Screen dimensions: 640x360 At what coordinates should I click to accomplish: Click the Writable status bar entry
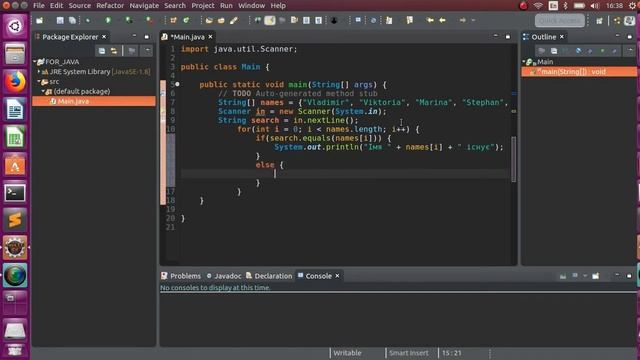click(347, 353)
